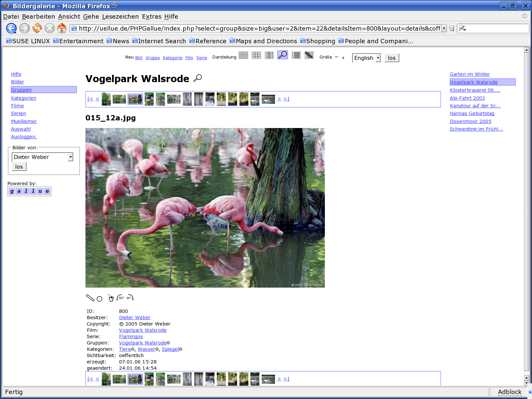Remove the Spiegel category via its minus icon
532x399 pixels.
[x=181, y=349]
